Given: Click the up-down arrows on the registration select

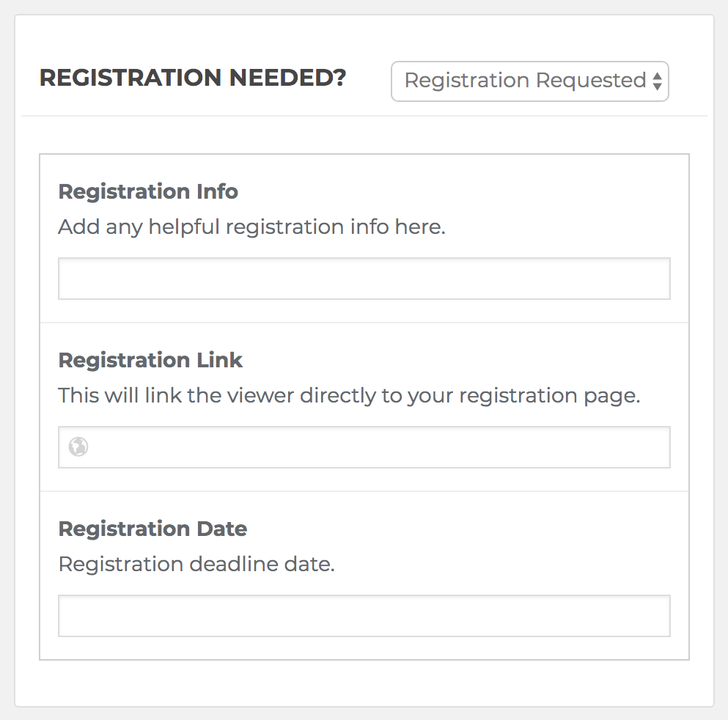Looking at the screenshot, I should pyautogui.click(x=657, y=81).
